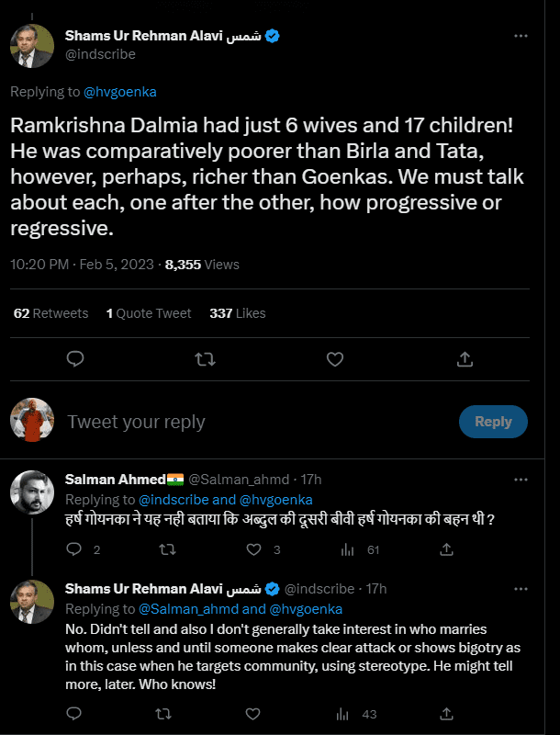This screenshot has width=560, height=735.
Task: Open the 337 Likes list
Action: coord(237,313)
